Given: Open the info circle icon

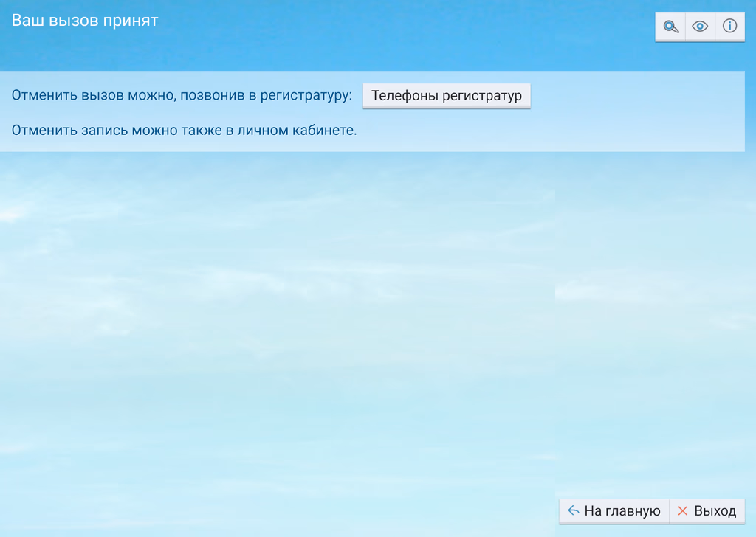Looking at the screenshot, I should 729,27.
